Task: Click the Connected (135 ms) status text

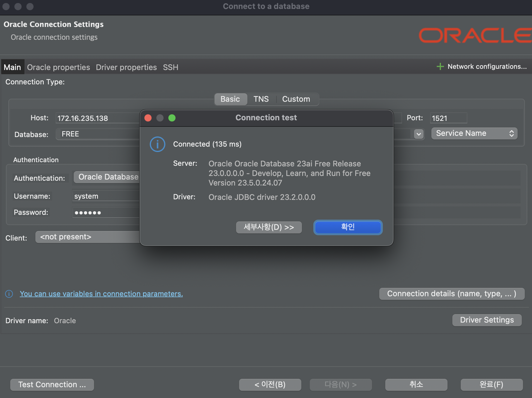Action: tap(207, 144)
